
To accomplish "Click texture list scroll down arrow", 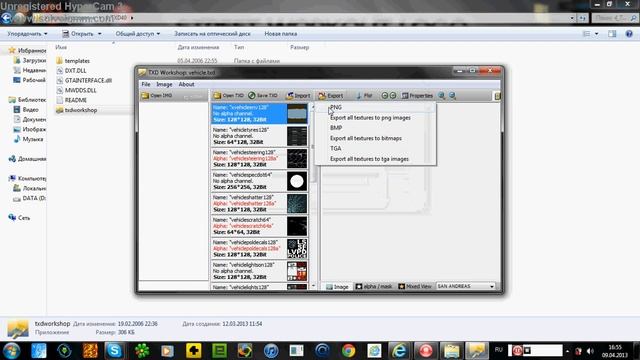I will click(313, 286).
